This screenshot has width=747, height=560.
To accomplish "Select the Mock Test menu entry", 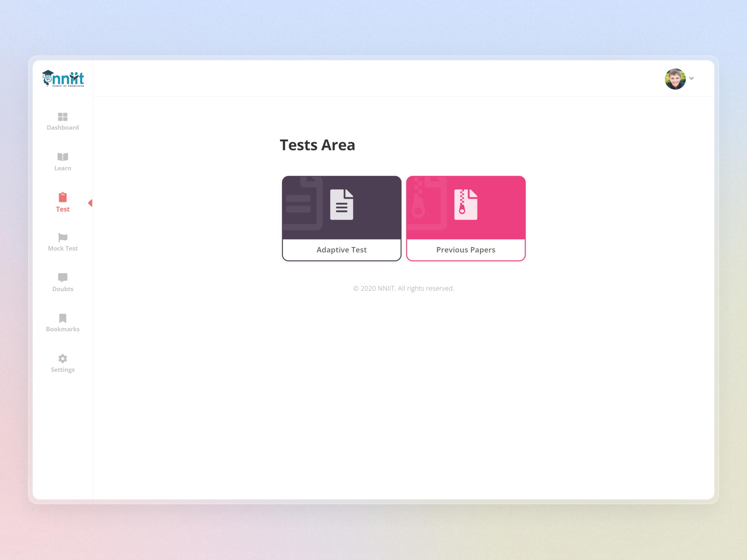I will (63, 248).
